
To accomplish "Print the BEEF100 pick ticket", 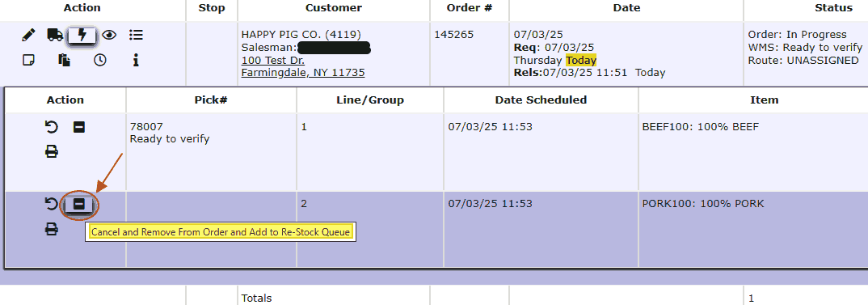I will [52, 150].
